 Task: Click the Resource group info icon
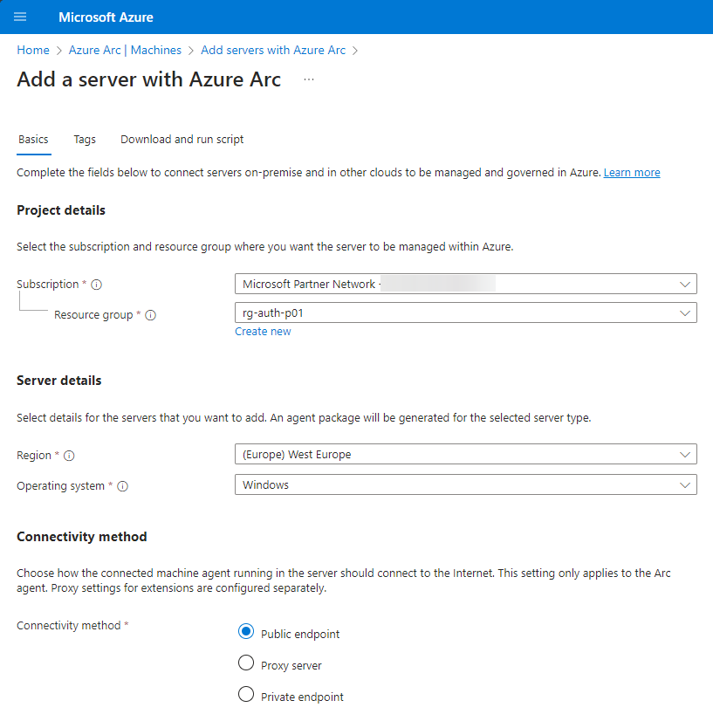(x=150, y=315)
